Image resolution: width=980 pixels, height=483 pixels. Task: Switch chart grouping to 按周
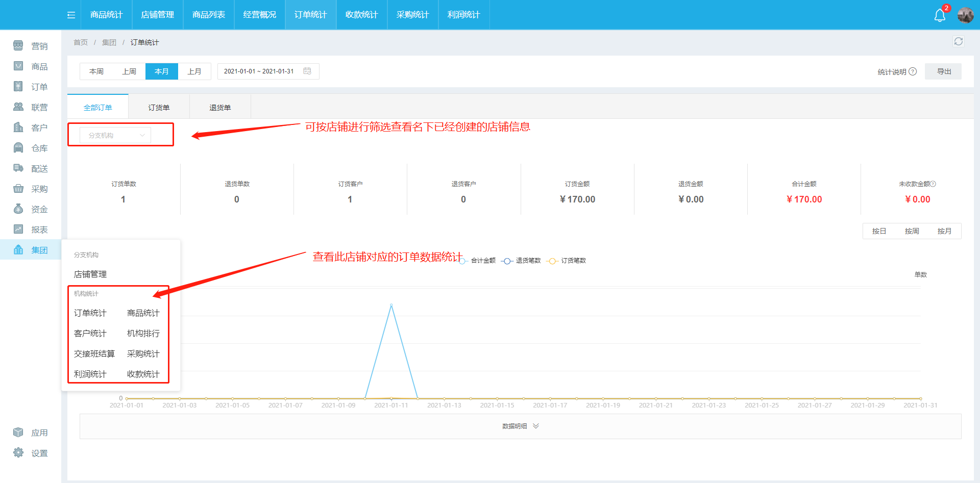(x=912, y=231)
